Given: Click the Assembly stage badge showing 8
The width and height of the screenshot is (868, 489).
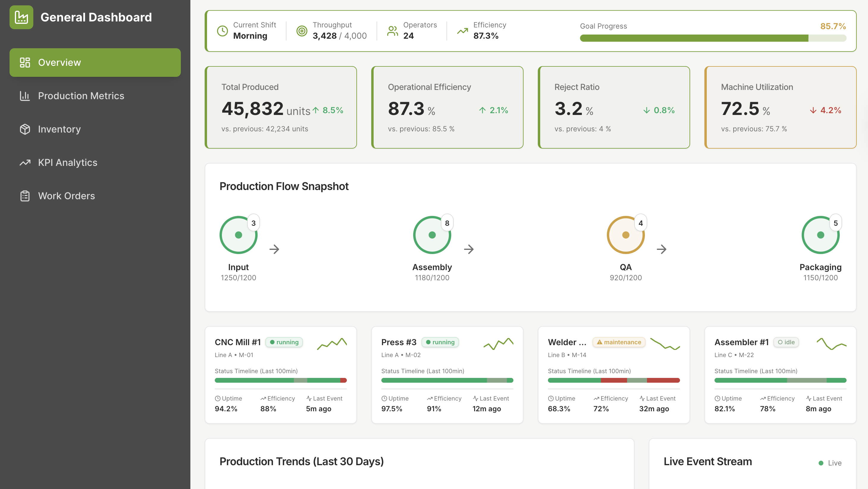Looking at the screenshot, I should pyautogui.click(x=447, y=222).
